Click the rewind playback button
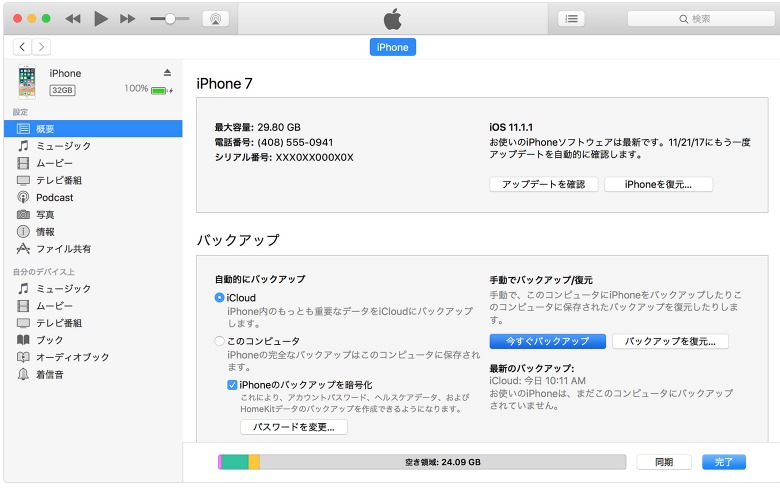The height and width of the screenshot is (488, 780). point(73,19)
